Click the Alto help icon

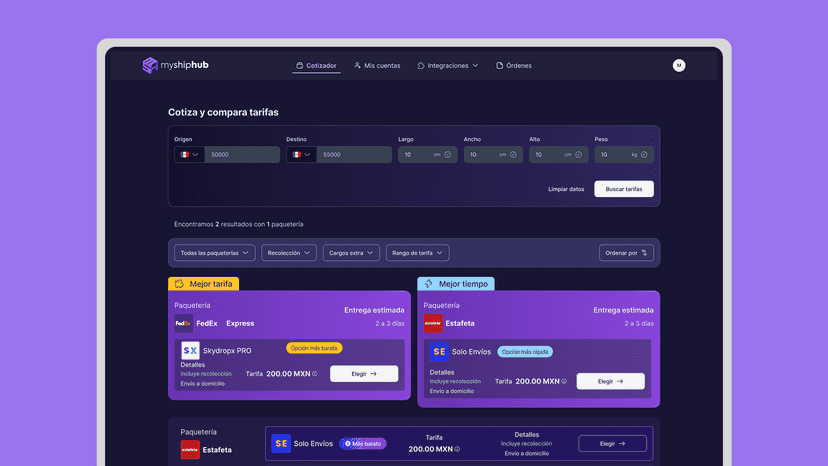[579, 155]
